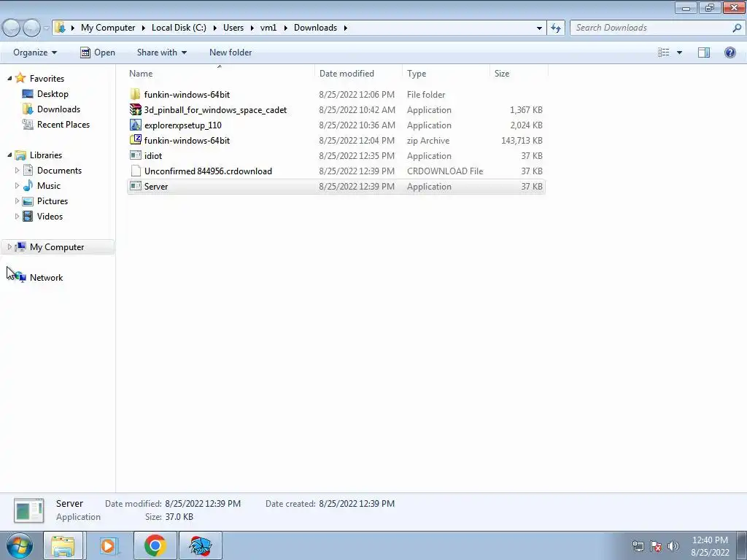Go to vm1 in the address breadcrumb

(x=268, y=28)
